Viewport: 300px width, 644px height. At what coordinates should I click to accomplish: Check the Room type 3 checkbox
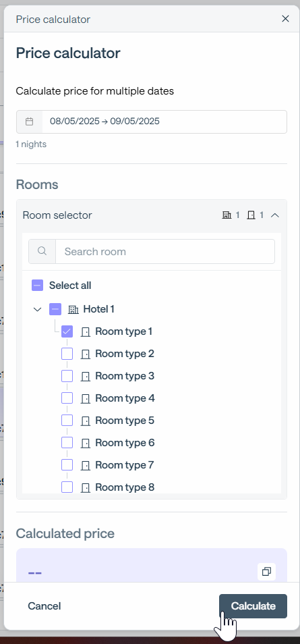point(67,376)
